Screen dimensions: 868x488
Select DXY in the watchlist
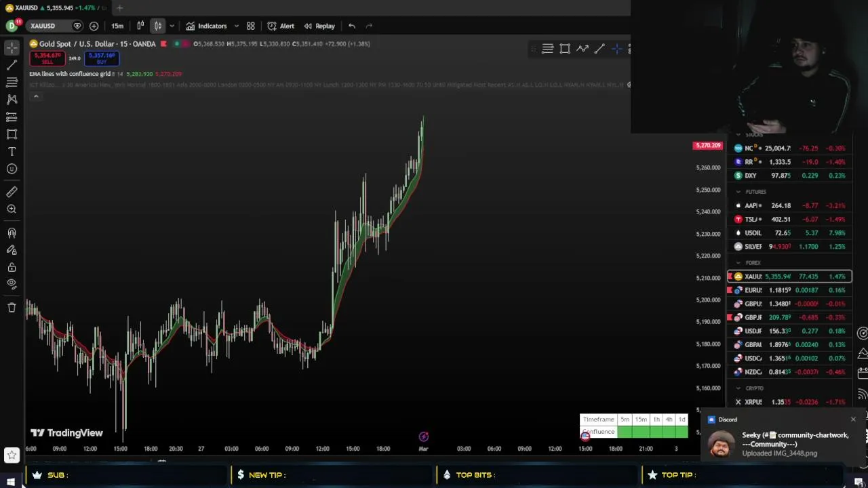[x=789, y=176]
